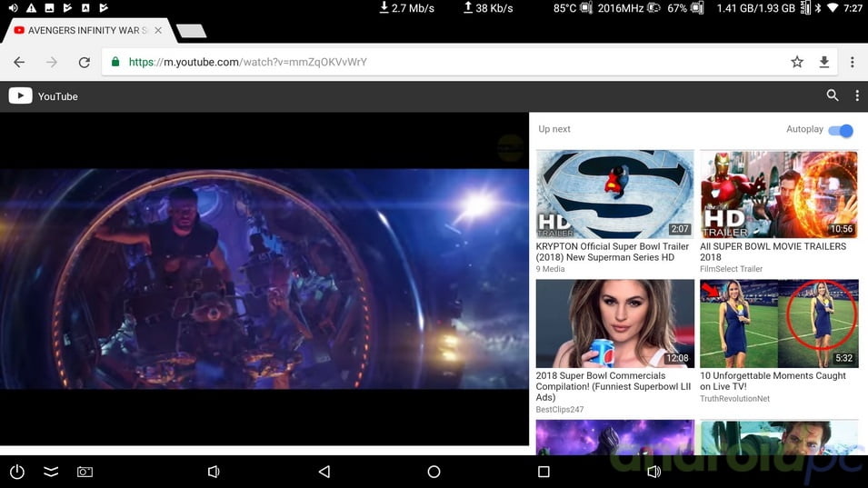Tap the warning triangle notification icon
This screenshot has width=868, height=488.
pos(31,8)
